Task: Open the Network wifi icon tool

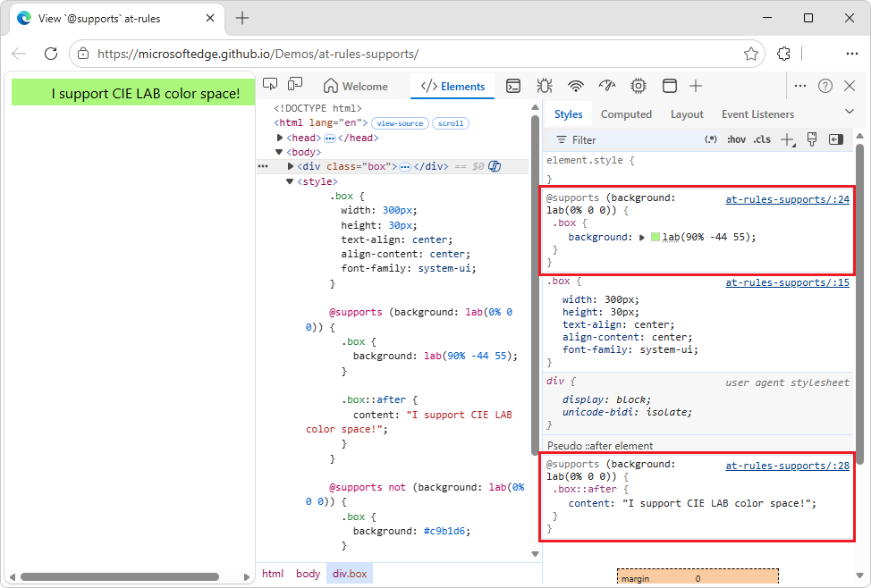Action: [576, 86]
